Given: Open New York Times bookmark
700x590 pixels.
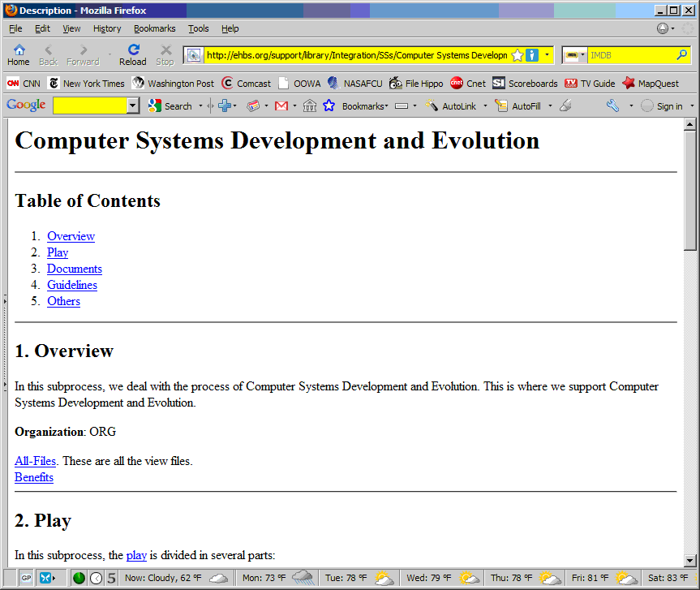Looking at the screenshot, I should (87, 84).
